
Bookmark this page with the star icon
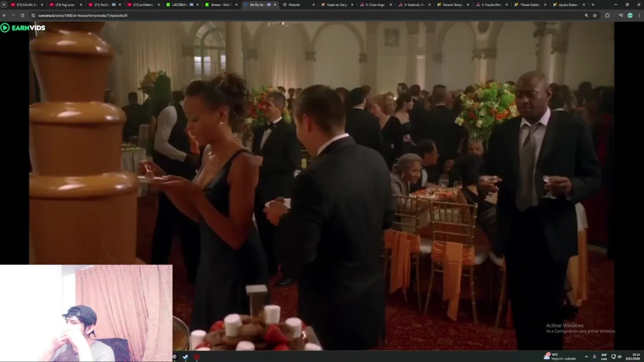pos(594,16)
